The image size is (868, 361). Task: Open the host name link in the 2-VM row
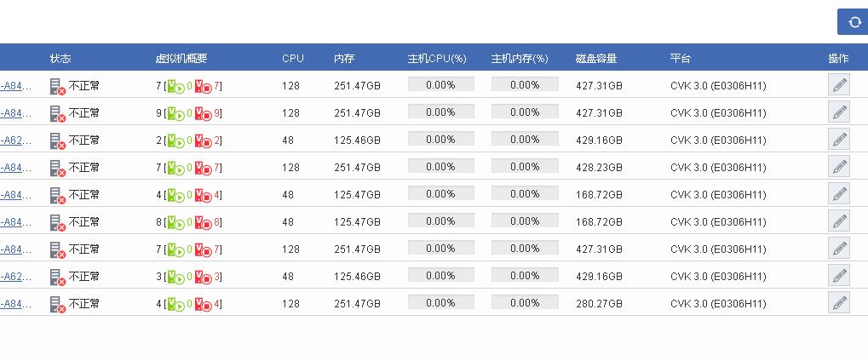tap(16, 140)
